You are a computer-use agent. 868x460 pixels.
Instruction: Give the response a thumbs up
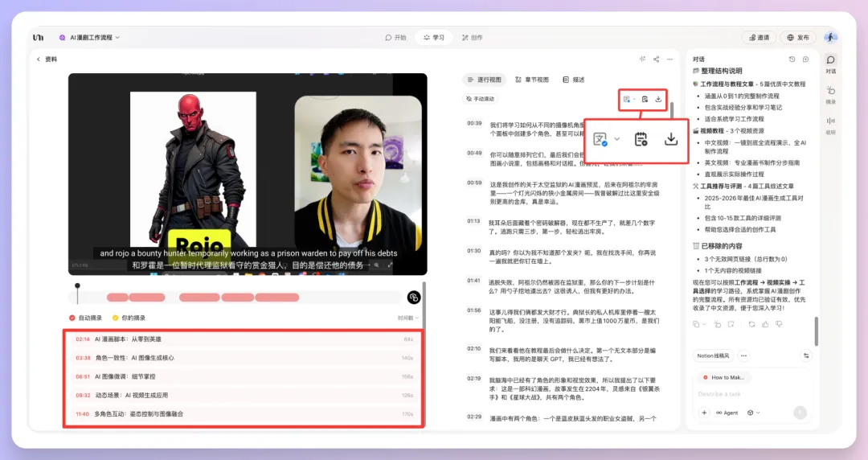pos(764,324)
